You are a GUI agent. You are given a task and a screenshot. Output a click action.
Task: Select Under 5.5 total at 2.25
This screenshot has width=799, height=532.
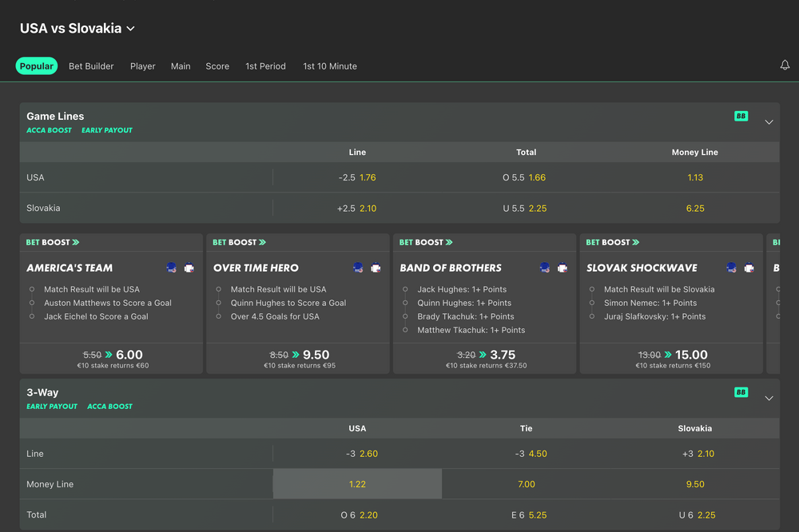tap(526, 208)
